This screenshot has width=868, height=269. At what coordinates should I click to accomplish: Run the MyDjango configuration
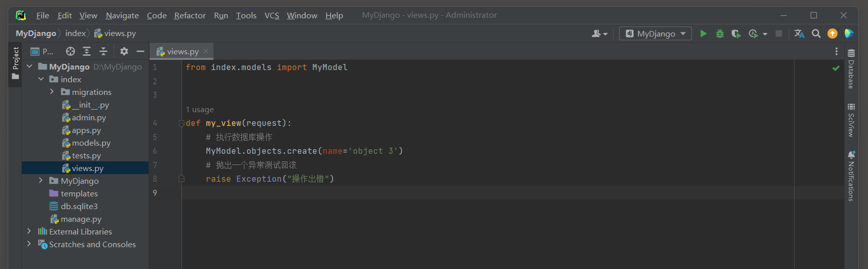tap(703, 33)
